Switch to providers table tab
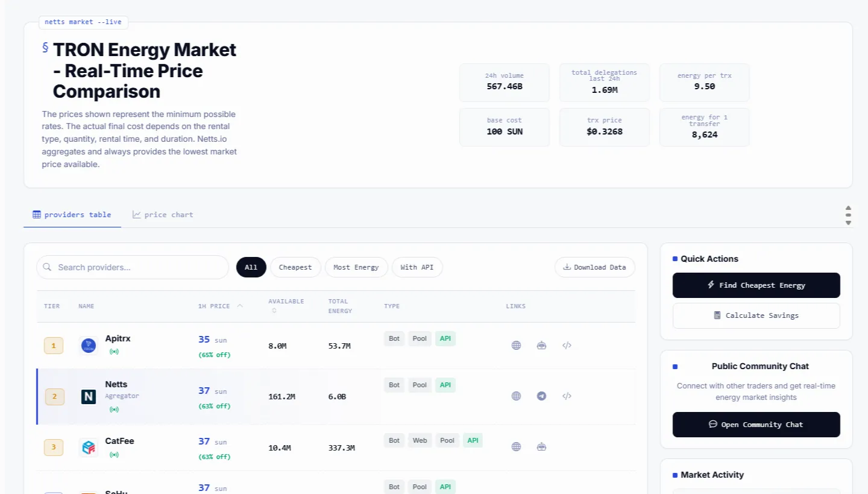The image size is (868, 494). (x=72, y=215)
